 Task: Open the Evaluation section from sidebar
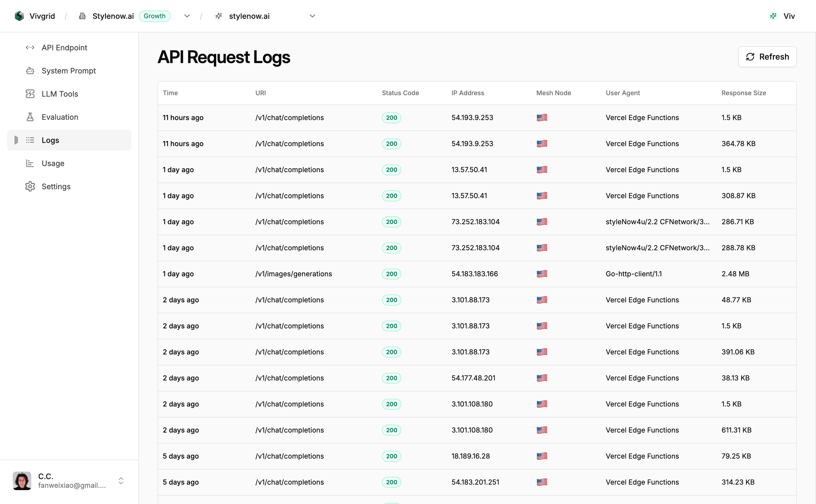pyautogui.click(x=60, y=117)
